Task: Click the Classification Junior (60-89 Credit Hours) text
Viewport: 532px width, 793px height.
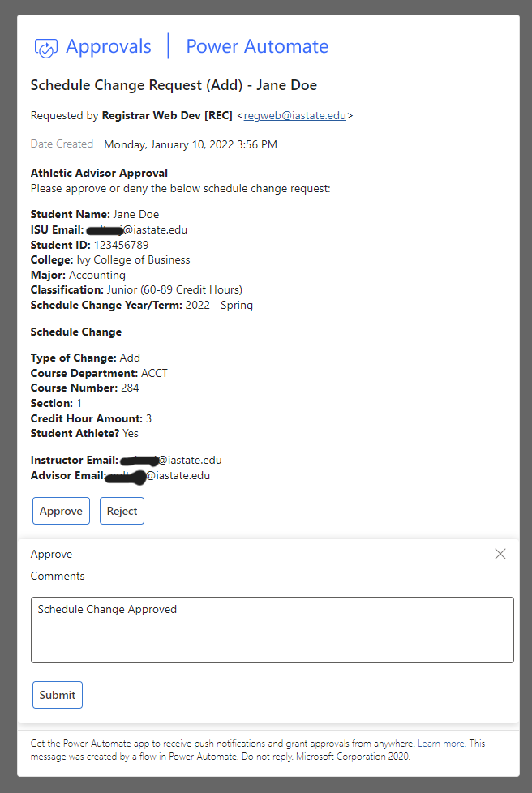Action: click(x=136, y=289)
